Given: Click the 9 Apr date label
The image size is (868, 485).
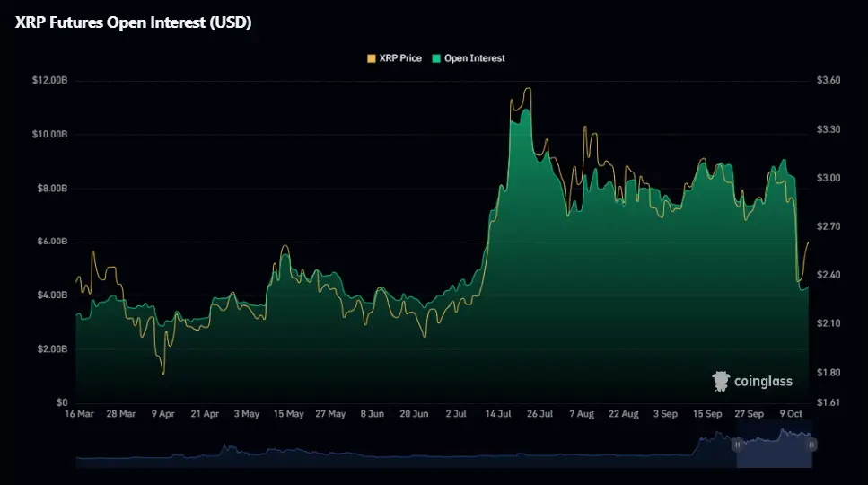Looking at the screenshot, I should click(162, 413).
